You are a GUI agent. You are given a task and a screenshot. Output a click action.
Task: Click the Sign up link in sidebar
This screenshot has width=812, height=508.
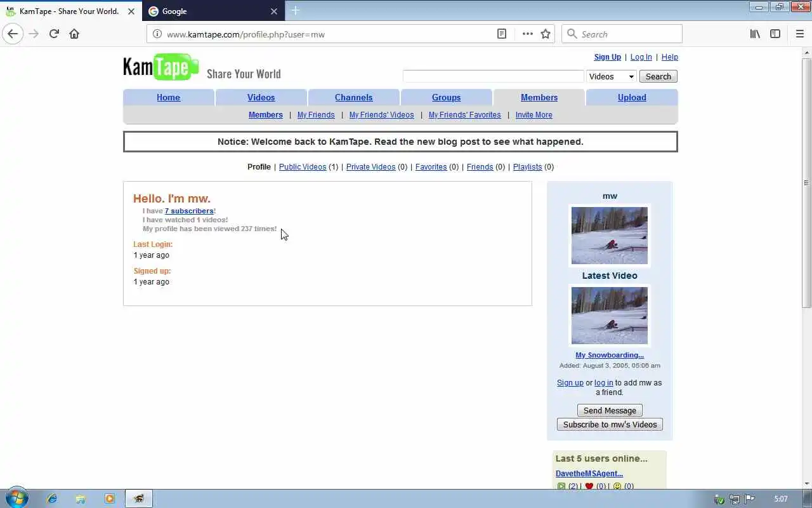[x=570, y=383]
